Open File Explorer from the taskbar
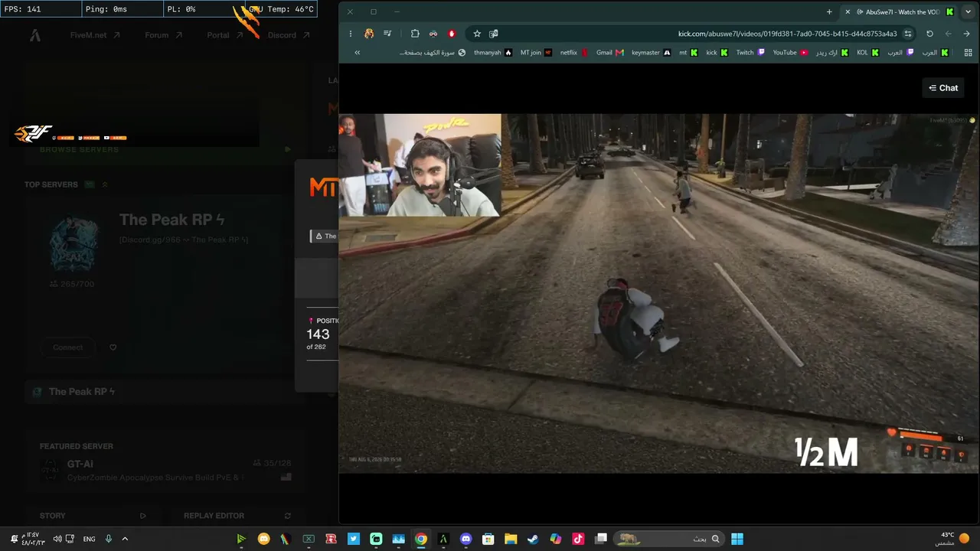Image resolution: width=980 pixels, height=551 pixels. tap(511, 539)
